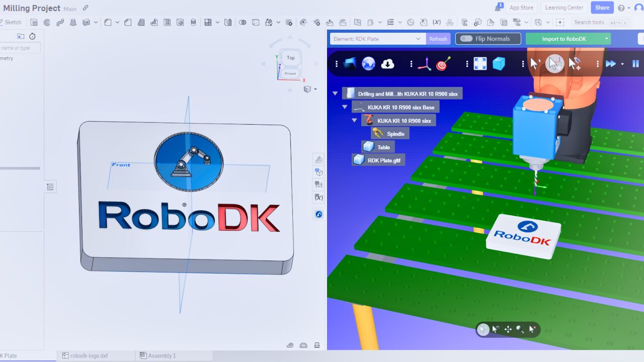Click the Top face of view cube
The height and width of the screenshot is (362, 644).
point(291,58)
